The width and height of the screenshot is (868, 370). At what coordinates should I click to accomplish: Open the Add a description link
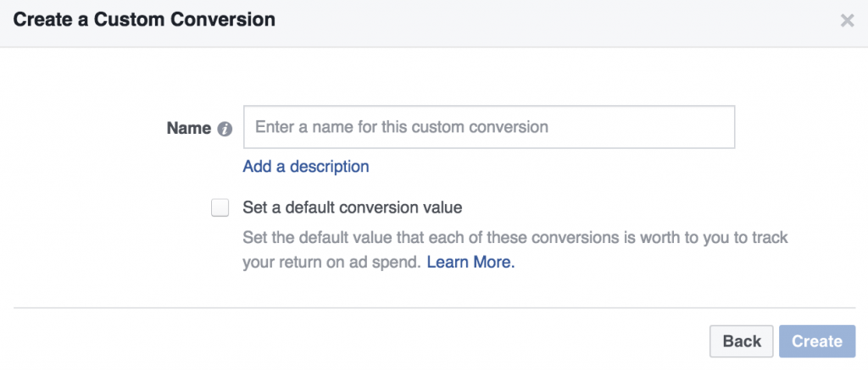click(306, 167)
